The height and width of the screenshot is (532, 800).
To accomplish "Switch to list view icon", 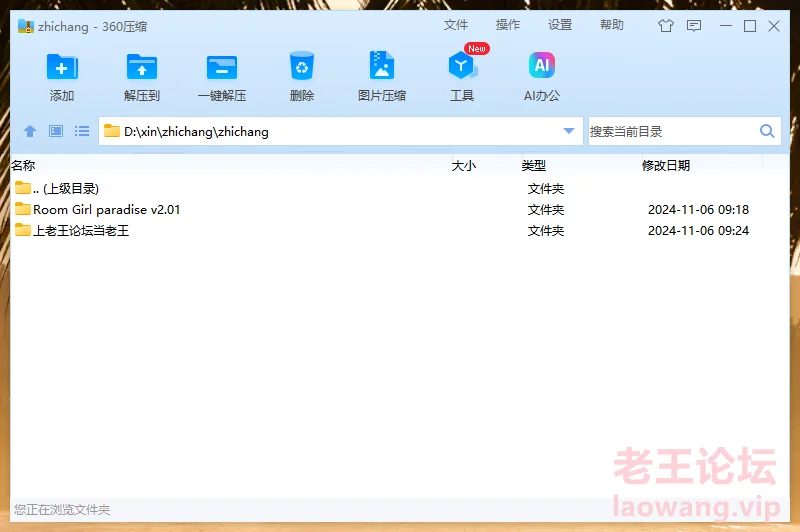I will pos(82,132).
